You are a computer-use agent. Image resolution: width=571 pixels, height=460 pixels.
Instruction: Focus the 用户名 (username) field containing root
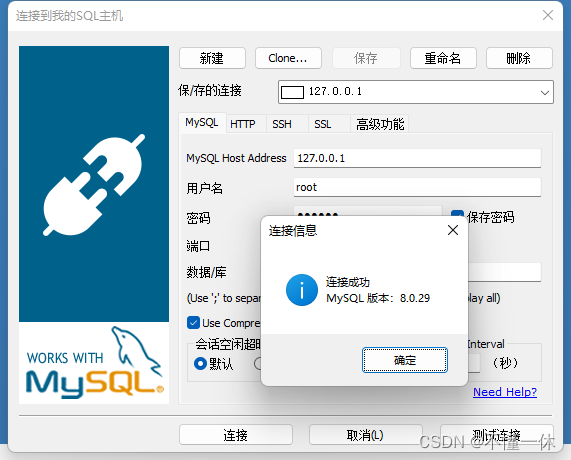click(x=417, y=187)
